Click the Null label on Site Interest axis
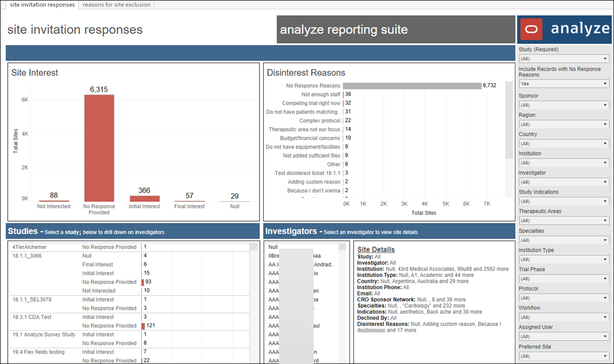Viewport: 614px width, 364px height. pos(234,206)
